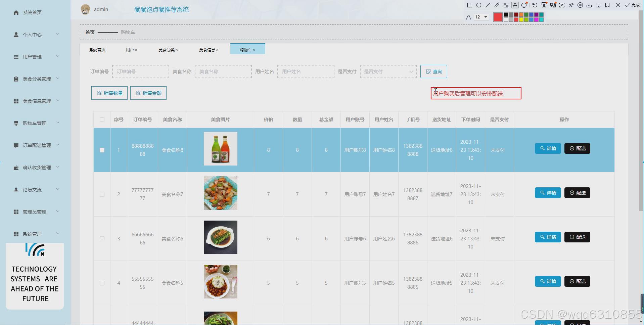Toggle the select-all header checkbox
This screenshot has height=325, width=644.
(102, 120)
